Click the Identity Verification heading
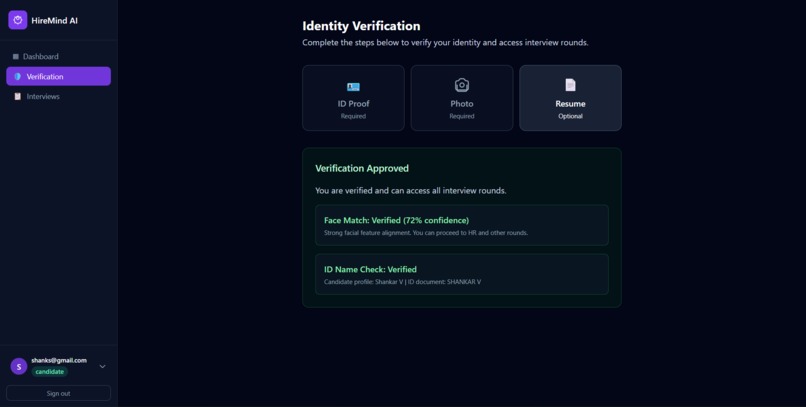Image resolution: width=806 pixels, height=407 pixels. 361,26
